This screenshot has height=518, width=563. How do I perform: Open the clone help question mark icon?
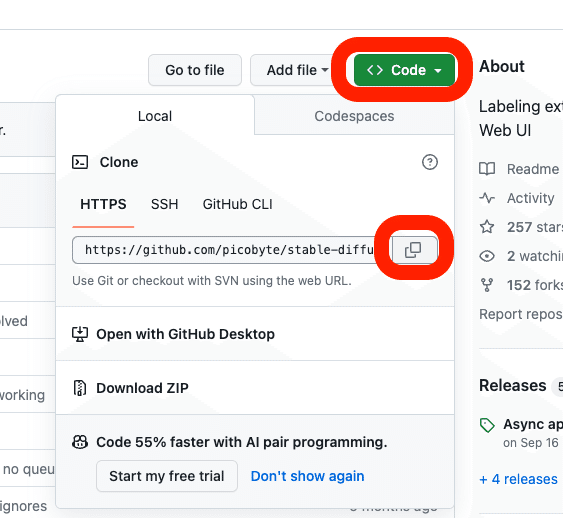point(429,162)
